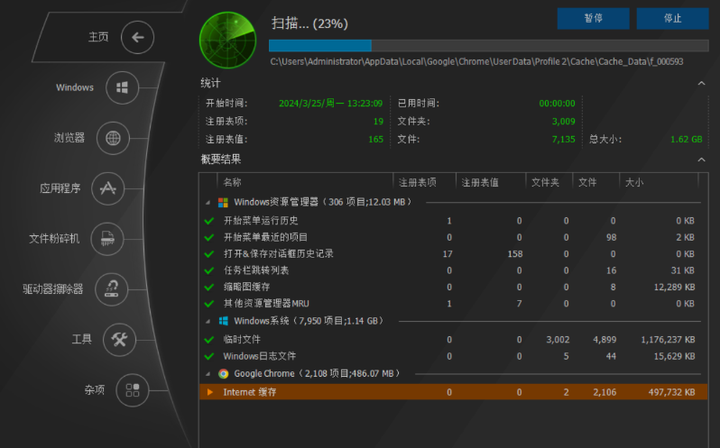Collapse the Google Chrome tree group
Viewport: 720px width, 448px height.
[208, 374]
